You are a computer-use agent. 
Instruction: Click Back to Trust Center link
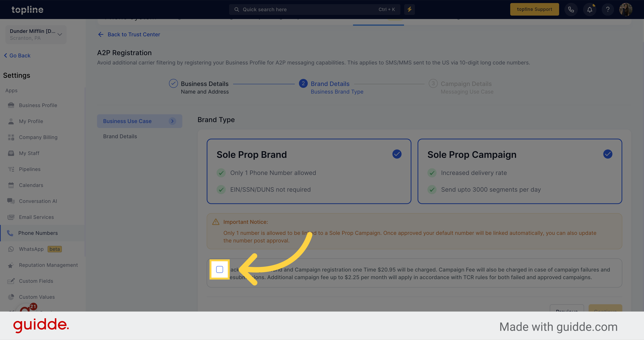coord(134,34)
